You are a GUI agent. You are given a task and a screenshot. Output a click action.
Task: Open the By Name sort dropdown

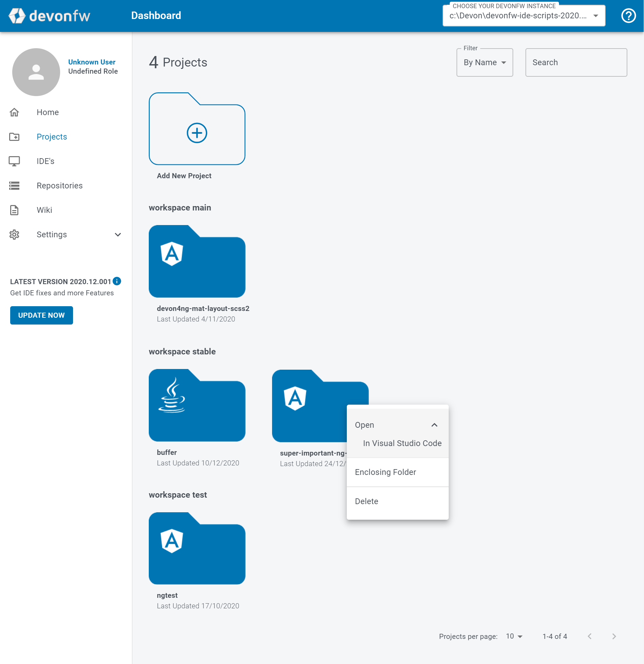click(484, 62)
